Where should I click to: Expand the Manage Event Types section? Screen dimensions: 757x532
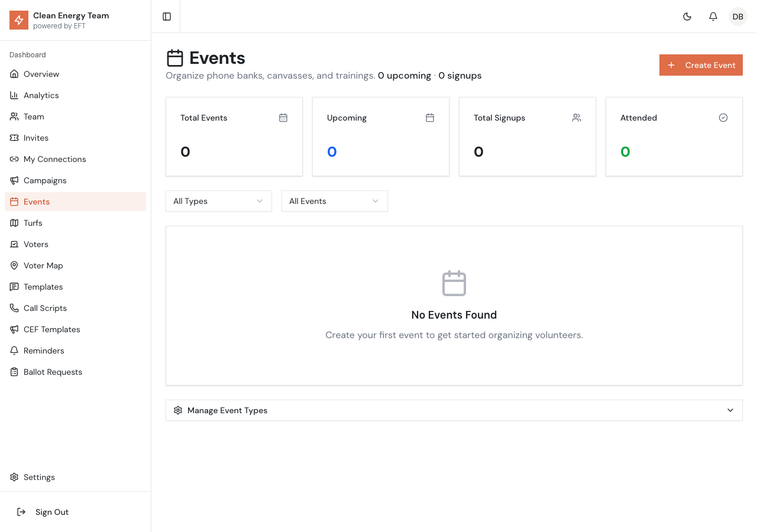(x=454, y=410)
